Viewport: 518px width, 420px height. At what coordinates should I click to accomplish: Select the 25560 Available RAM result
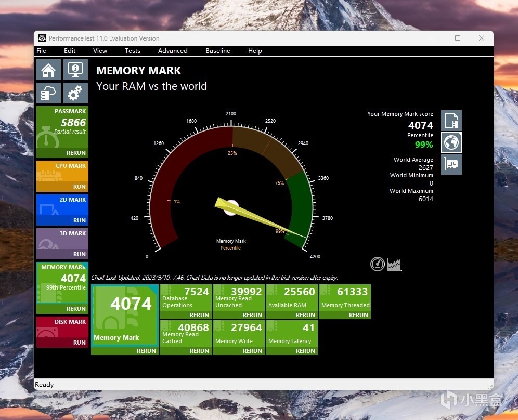pyautogui.click(x=292, y=298)
